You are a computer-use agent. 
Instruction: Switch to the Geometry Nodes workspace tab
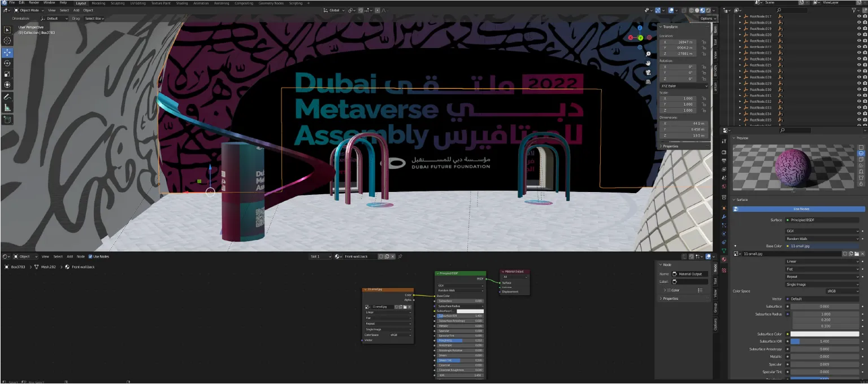(271, 3)
